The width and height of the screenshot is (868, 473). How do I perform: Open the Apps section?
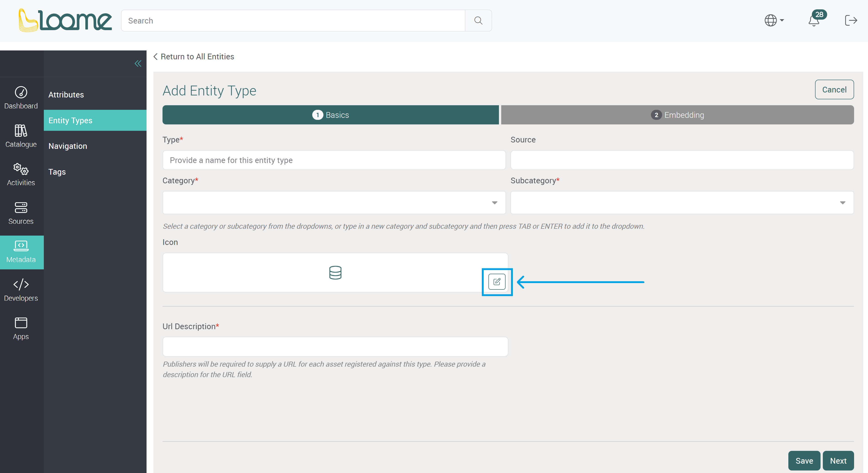click(21, 328)
